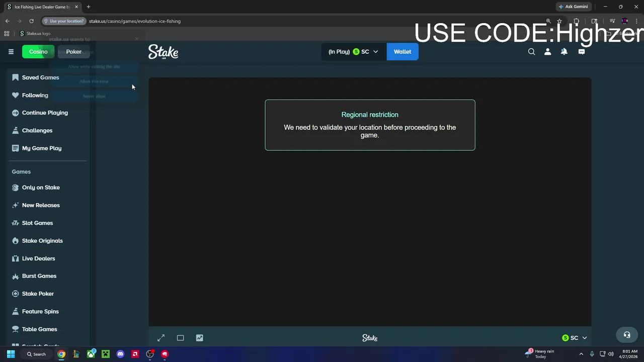The image size is (644, 362).
Task: Show hidden system tray icons
Action: (x=581, y=354)
